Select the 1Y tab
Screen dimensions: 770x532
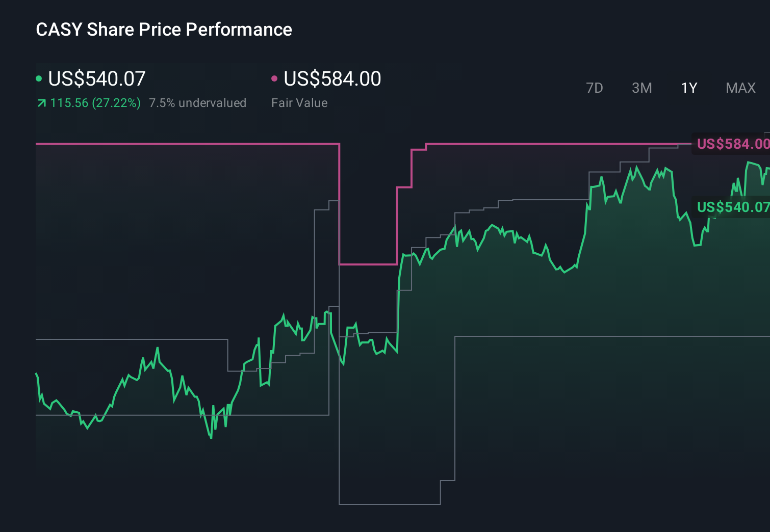point(688,88)
